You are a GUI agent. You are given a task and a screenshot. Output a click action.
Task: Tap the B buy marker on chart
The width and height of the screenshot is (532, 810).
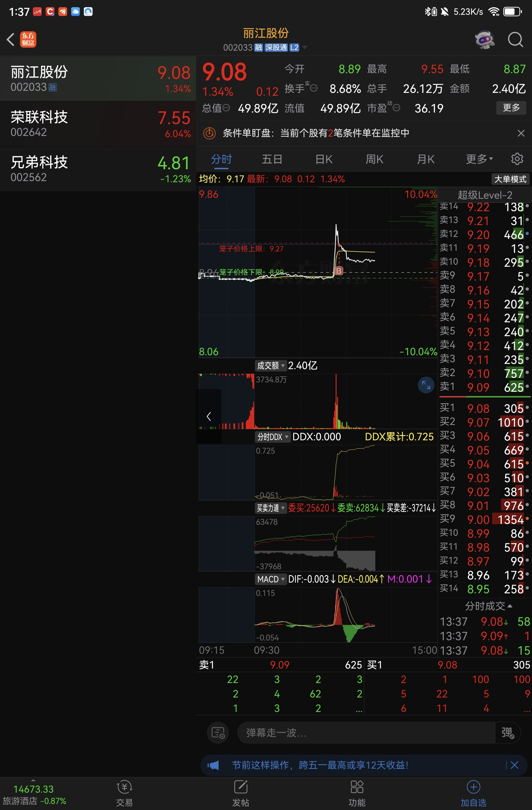point(339,271)
